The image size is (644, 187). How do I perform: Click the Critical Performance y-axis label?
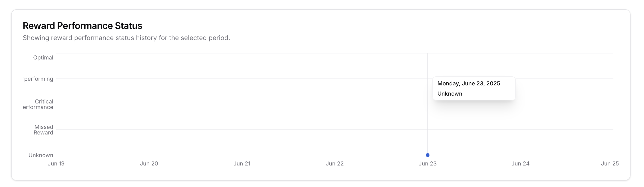[x=38, y=104]
